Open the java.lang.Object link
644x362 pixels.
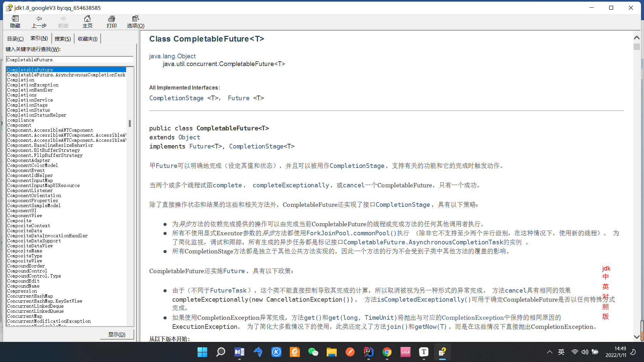pyautogui.click(x=172, y=56)
